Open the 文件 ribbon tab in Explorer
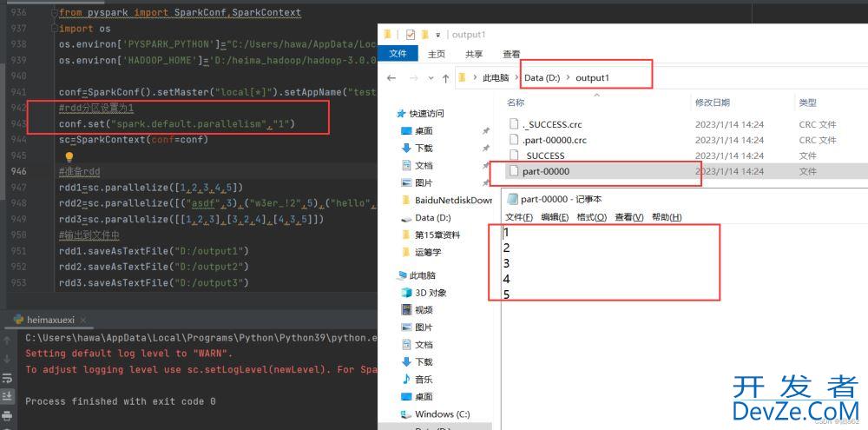 (398, 54)
